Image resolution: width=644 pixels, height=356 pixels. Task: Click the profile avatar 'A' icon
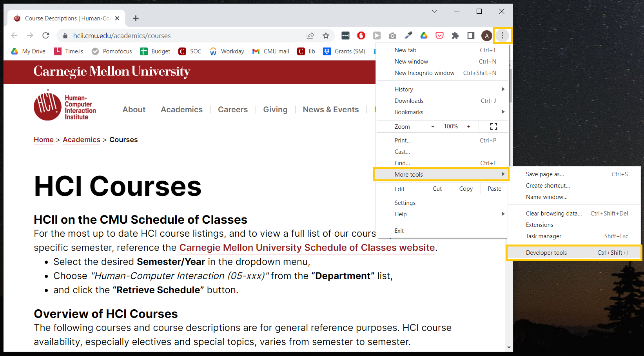(486, 36)
